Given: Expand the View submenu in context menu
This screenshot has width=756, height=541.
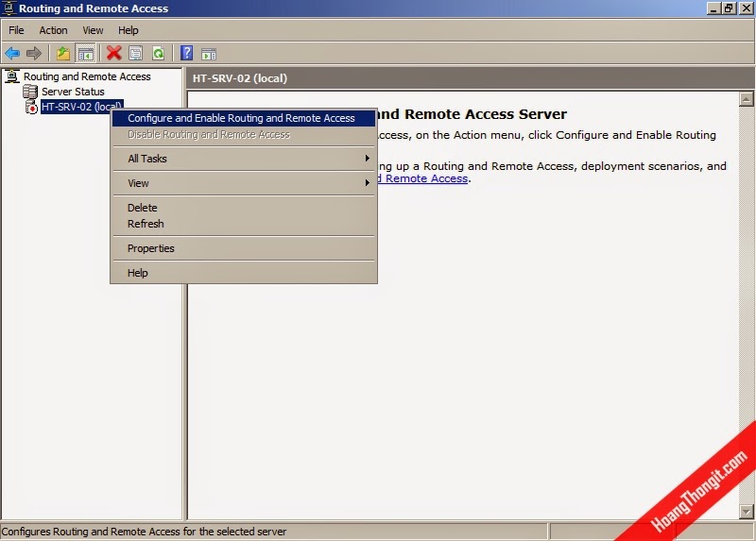Looking at the screenshot, I should pos(244,183).
